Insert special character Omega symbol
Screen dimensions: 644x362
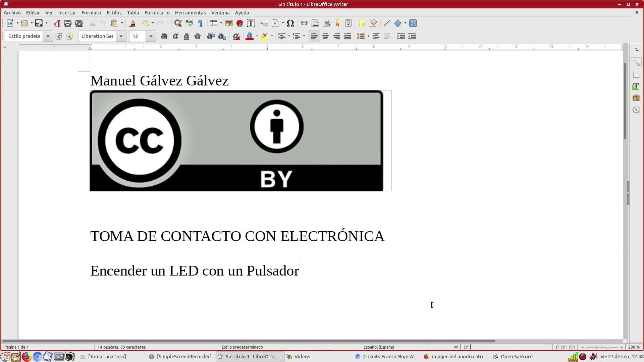click(x=290, y=23)
